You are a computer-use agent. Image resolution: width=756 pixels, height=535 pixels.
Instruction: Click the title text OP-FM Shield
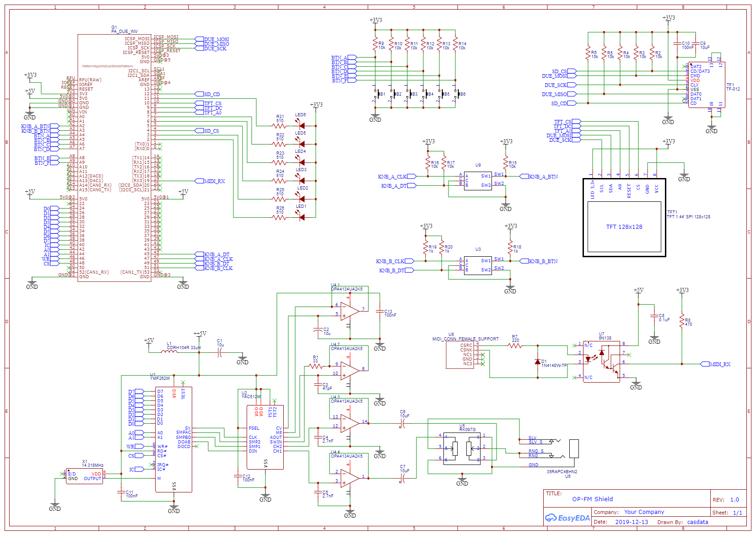click(x=593, y=499)
